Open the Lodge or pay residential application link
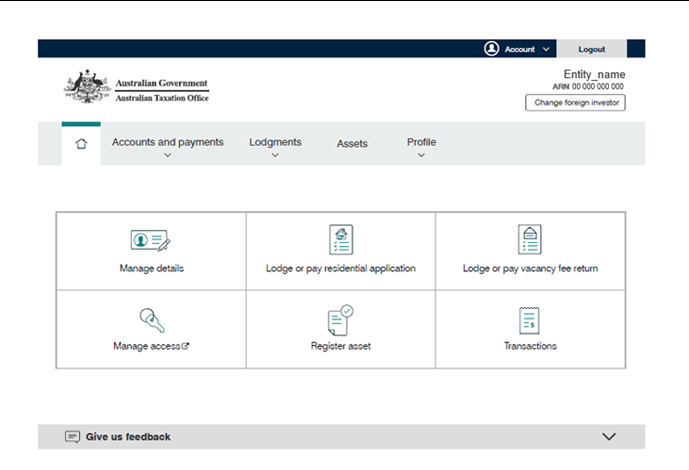The width and height of the screenshot is (689, 470). coord(341,269)
